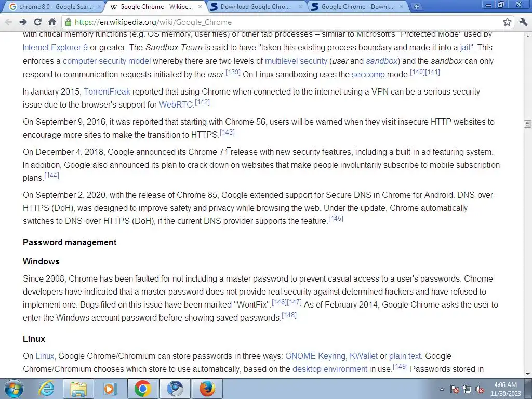This screenshot has height=399, width=532.
Task: Follow the jail link
Action: [465, 47]
